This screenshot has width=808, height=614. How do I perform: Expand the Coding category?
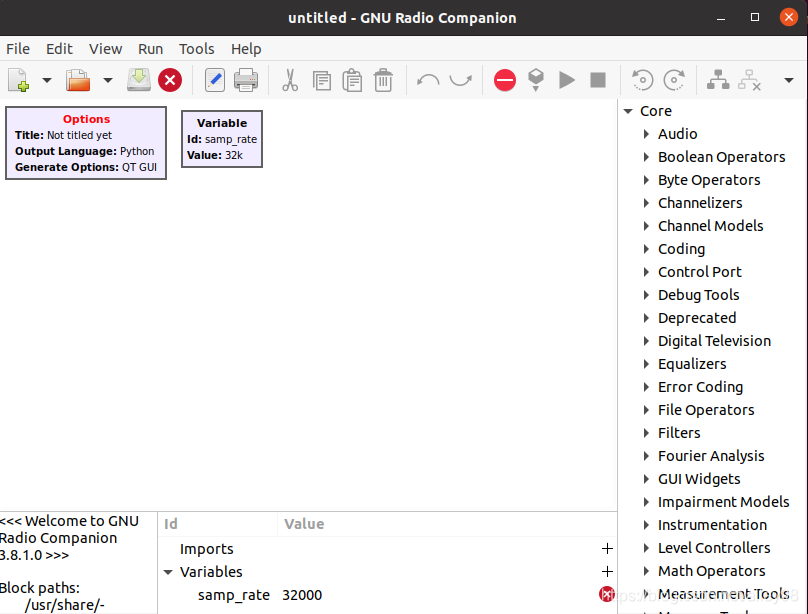(646, 249)
